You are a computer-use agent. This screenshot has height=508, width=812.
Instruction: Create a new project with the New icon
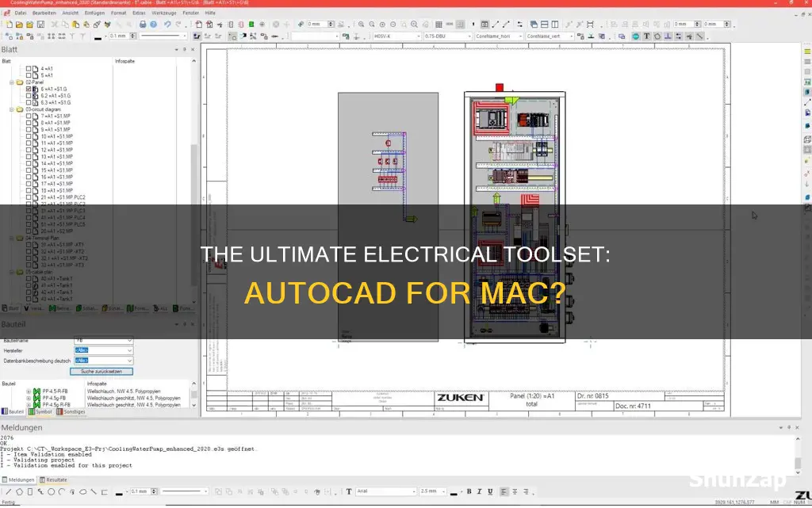10,25
